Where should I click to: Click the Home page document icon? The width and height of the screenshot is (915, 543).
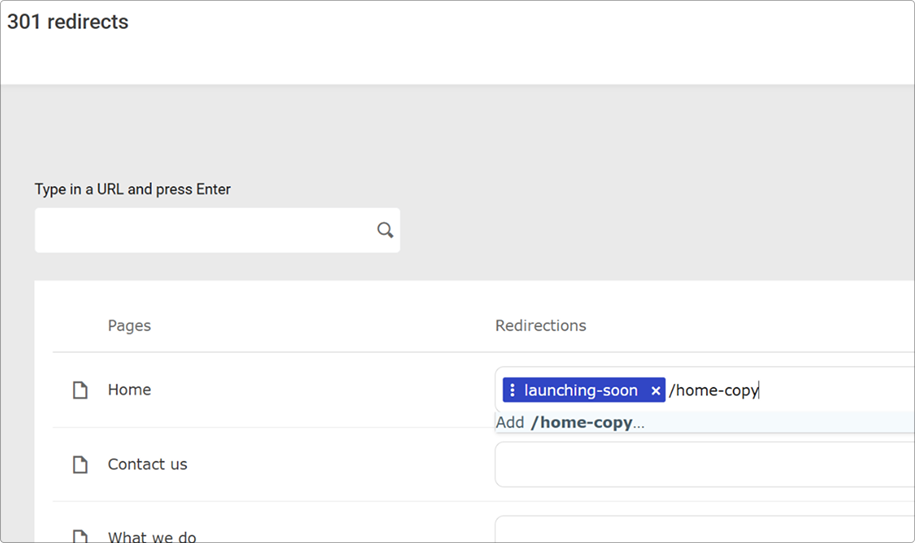coord(80,390)
